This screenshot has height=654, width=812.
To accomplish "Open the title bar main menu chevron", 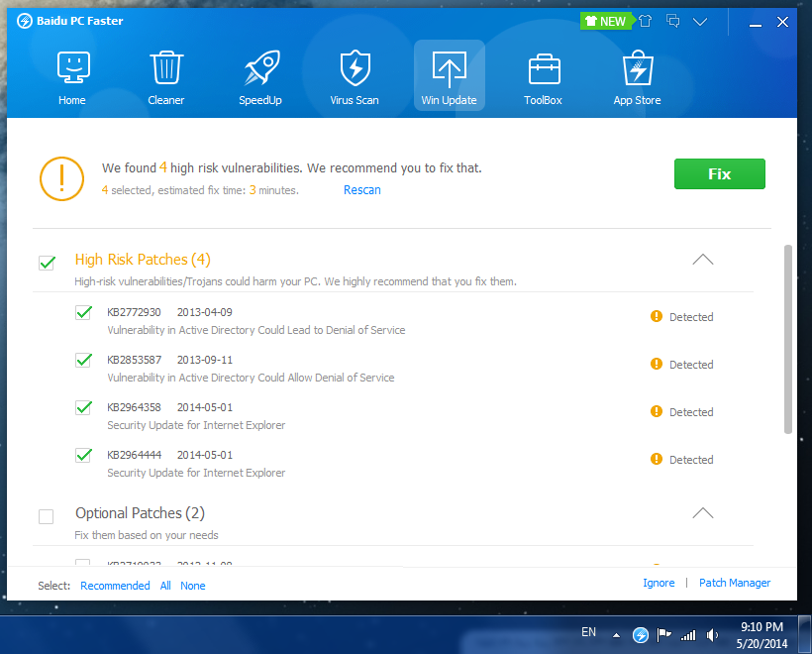I will coord(700,22).
